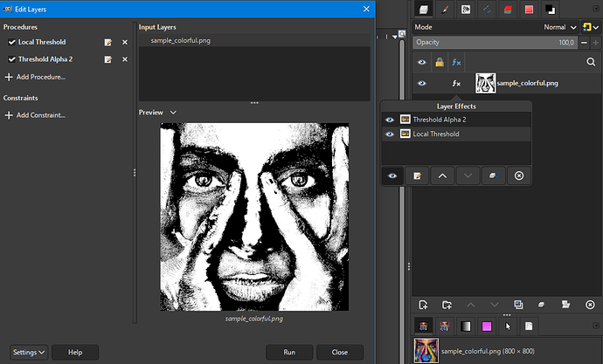Switch to the Images tab in lower dock
Viewport: 603px width, 364px height.
(x=423, y=326)
